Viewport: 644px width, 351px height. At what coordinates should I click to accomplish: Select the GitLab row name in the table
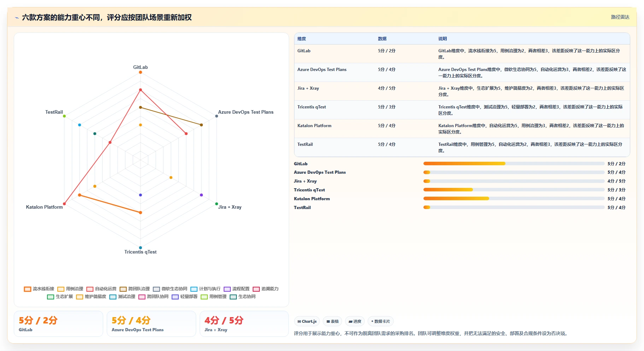304,51
